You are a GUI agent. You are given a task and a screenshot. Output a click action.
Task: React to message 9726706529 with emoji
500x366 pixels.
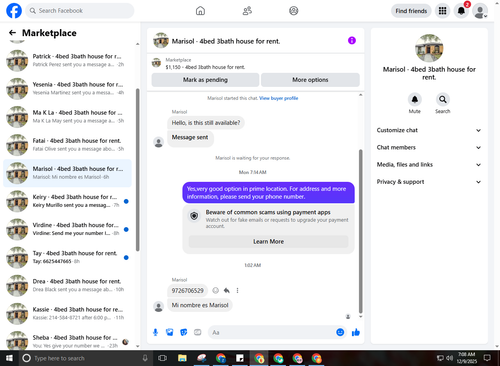[216, 290]
